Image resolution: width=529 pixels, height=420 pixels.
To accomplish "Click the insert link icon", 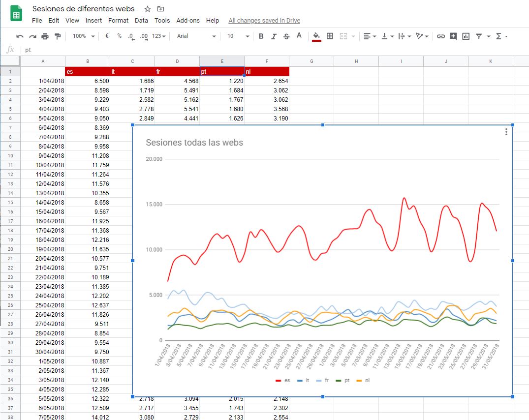I will 441,36.
